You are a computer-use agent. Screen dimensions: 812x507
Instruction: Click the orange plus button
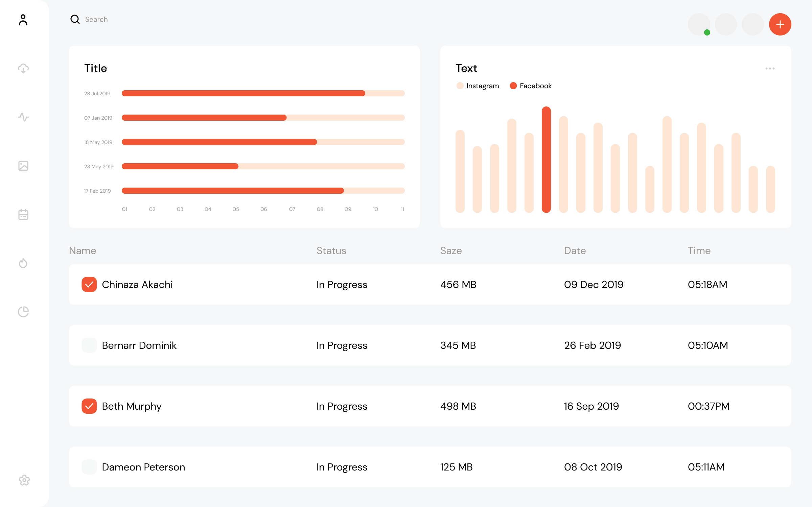point(780,24)
